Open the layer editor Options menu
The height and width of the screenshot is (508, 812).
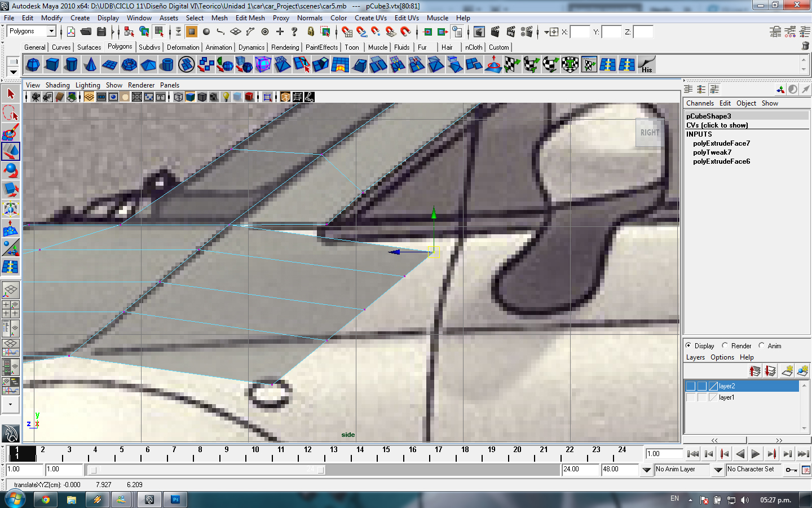[x=722, y=357]
